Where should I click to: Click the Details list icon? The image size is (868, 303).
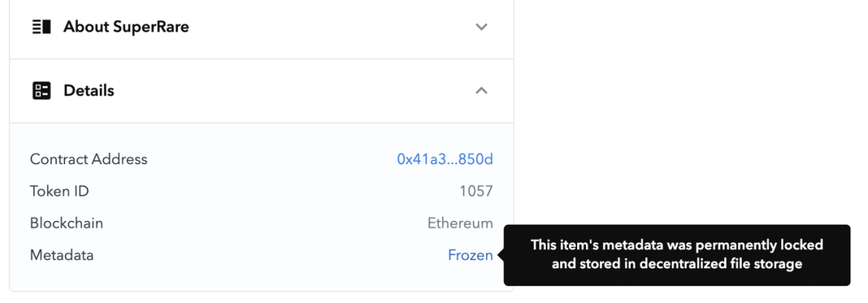[x=42, y=90]
